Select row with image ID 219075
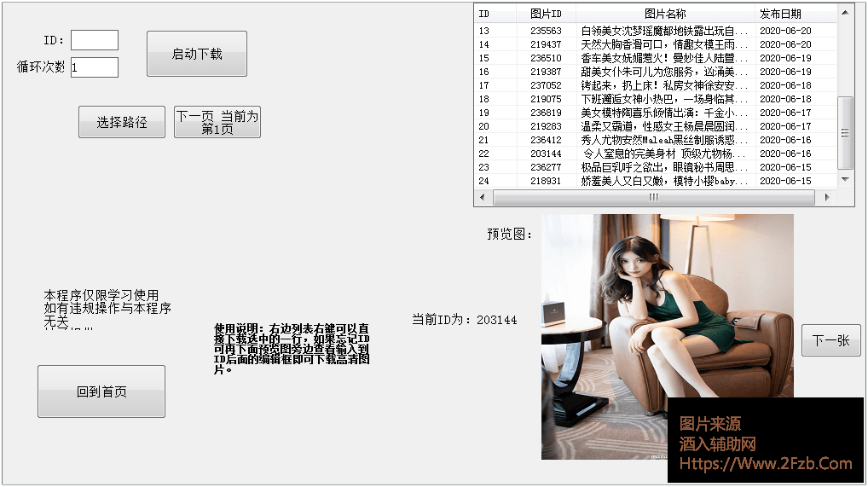Image resolution: width=868 pixels, height=487 pixels. pos(656,99)
